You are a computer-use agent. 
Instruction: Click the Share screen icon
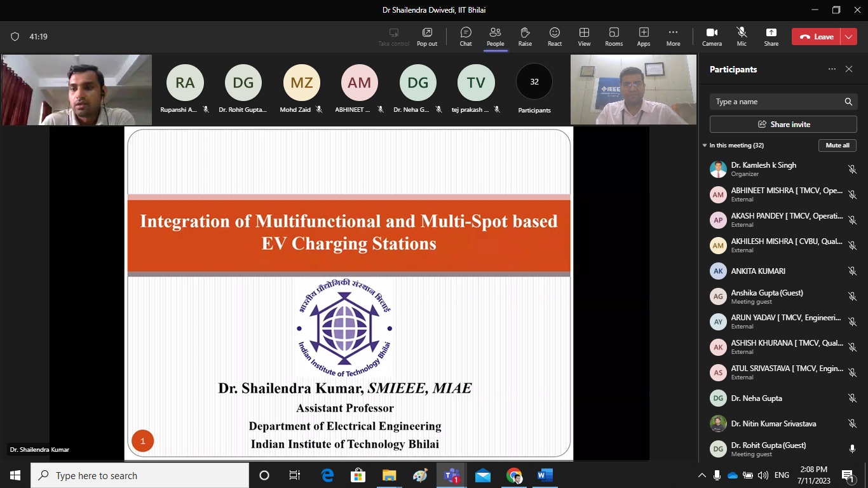pyautogui.click(x=771, y=36)
